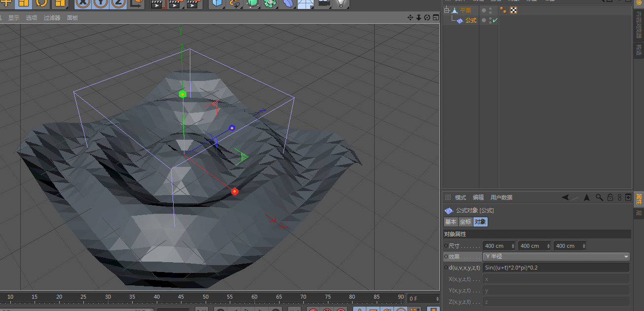Add a light object

341,4
